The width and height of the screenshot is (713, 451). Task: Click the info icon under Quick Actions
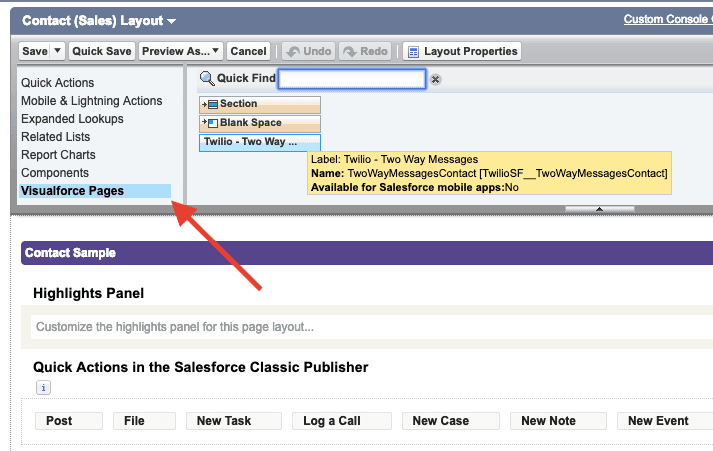tap(42, 388)
